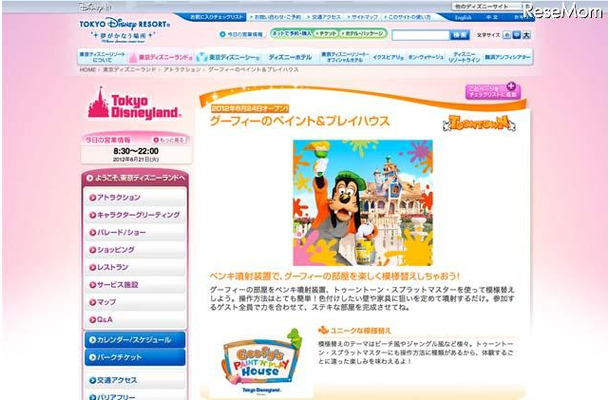610x400 pixels.
Task: Open 東京ディズニーシー in the main navigation
Action: coord(228,57)
